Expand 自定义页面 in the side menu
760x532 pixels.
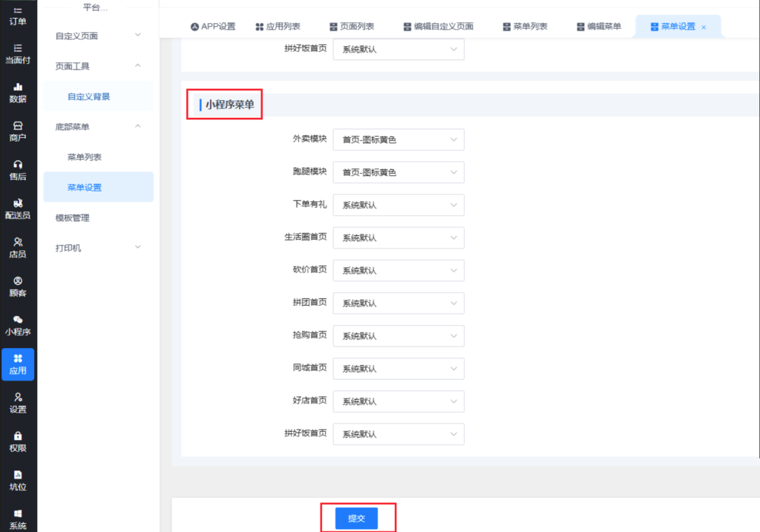(x=98, y=36)
